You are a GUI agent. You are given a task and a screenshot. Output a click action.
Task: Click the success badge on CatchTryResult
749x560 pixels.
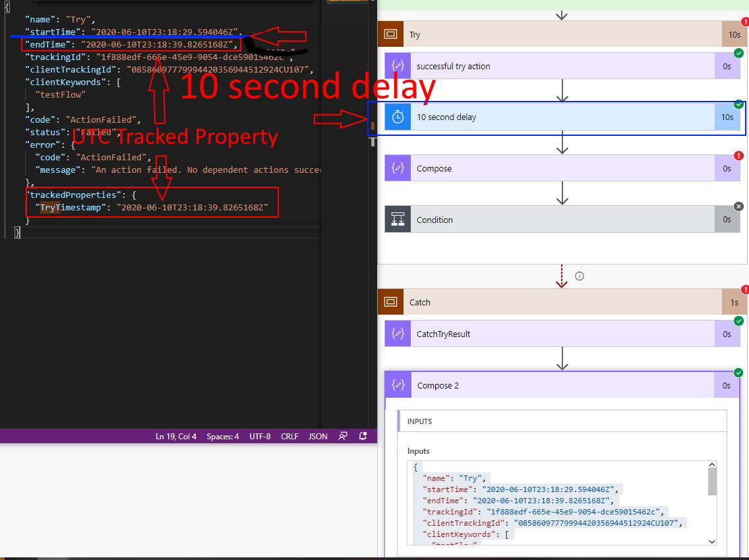(x=738, y=321)
